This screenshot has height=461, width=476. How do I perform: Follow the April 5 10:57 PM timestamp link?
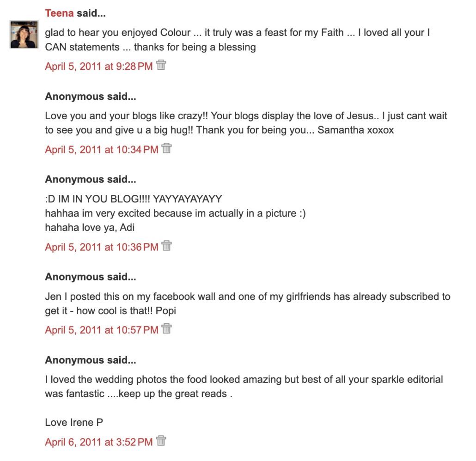tap(101, 330)
